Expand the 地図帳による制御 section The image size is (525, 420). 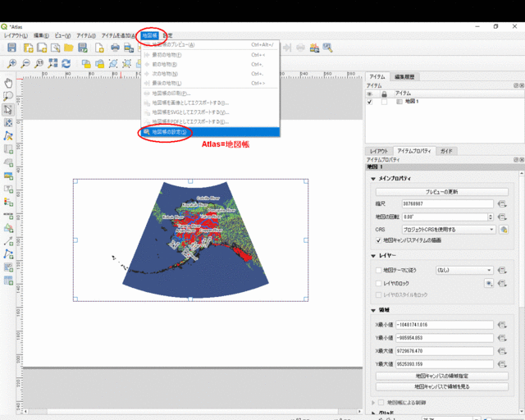[373, 402]
